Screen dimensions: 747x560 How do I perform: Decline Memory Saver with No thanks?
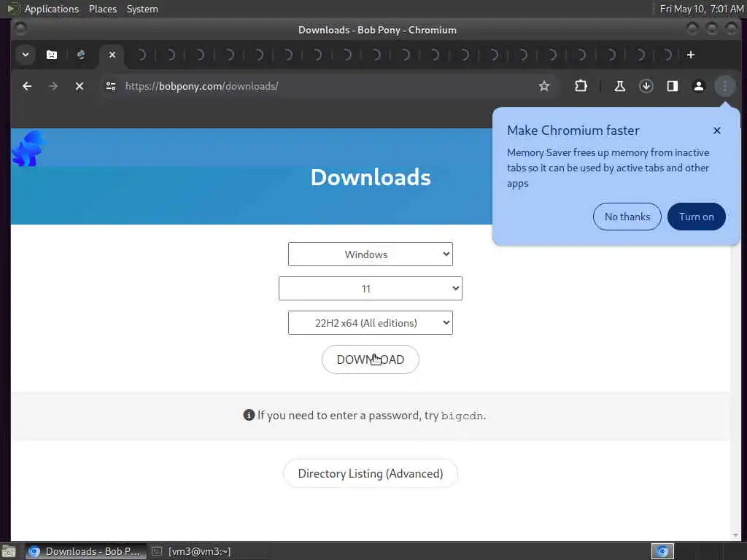pyautogui.click(x=627, y=217)
